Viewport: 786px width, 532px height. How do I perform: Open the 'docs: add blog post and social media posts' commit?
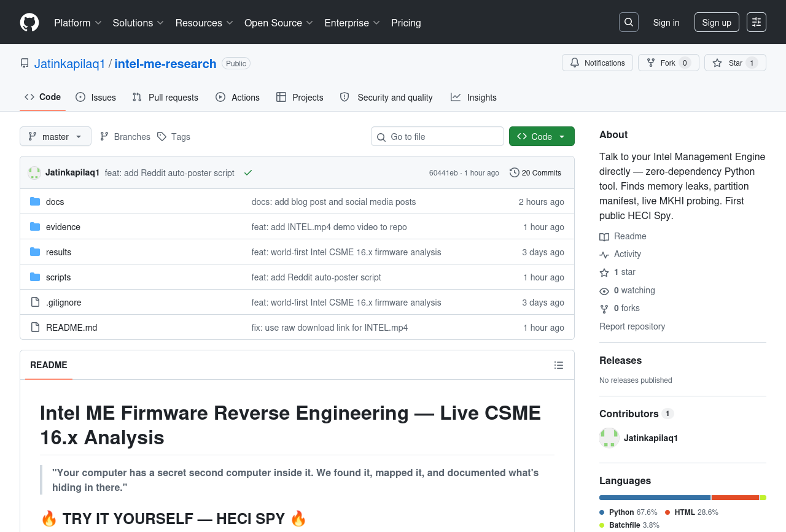333,202
